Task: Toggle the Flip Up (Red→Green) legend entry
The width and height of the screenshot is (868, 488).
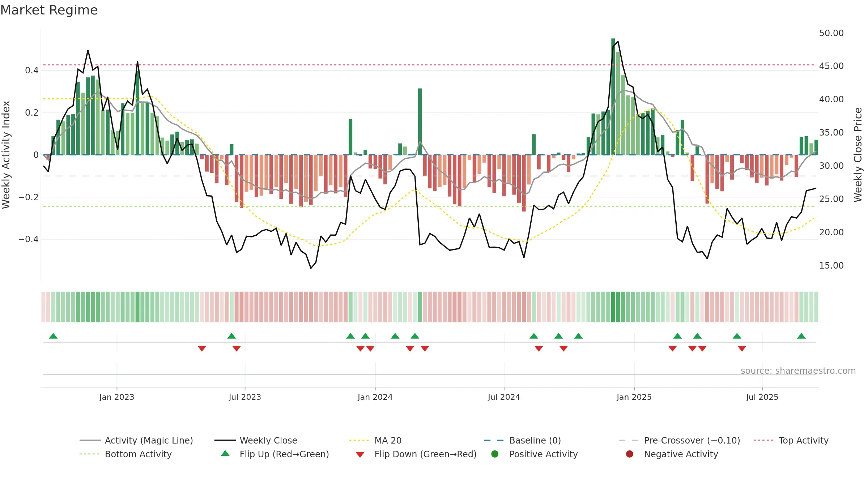Action: tap(275, 454)
